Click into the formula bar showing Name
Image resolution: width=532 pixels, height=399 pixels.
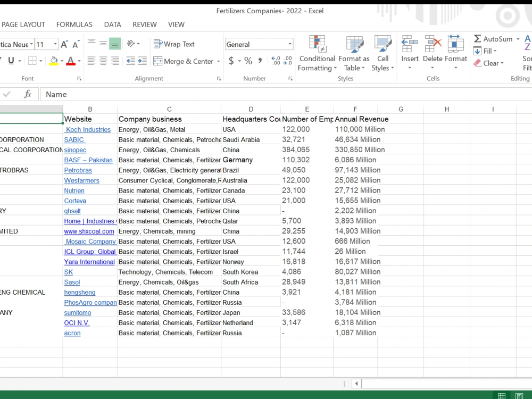point(286,94)
